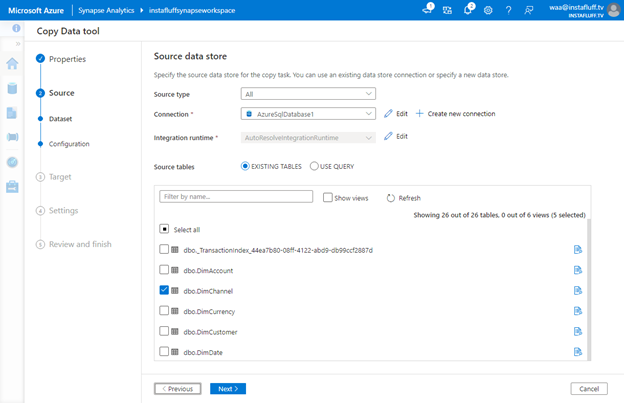Preview data icon for dbo.DimCurrency

(578, 311)
